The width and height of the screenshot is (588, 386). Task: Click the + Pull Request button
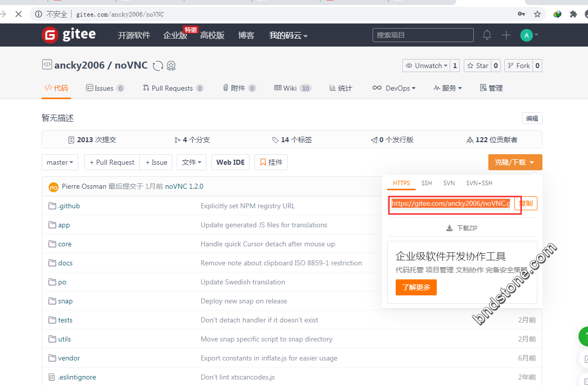click(x=112, y=162)
